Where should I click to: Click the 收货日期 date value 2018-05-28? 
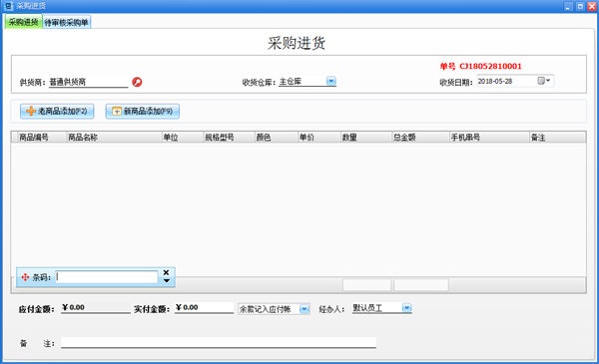tap(495, 81)
